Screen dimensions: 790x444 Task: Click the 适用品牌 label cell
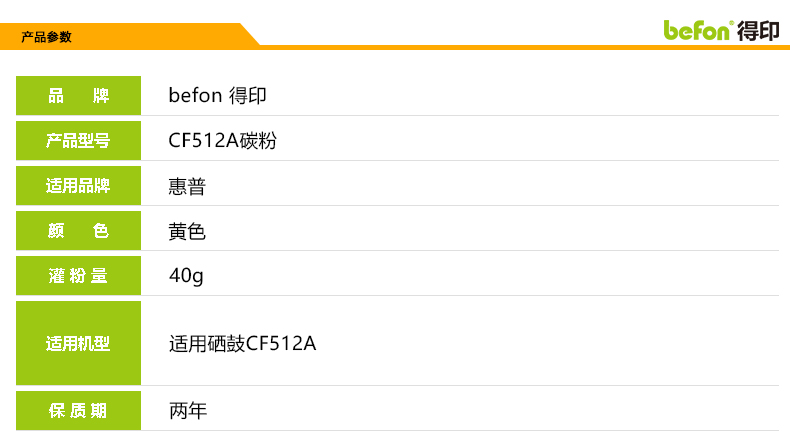[x=78, y=186]
